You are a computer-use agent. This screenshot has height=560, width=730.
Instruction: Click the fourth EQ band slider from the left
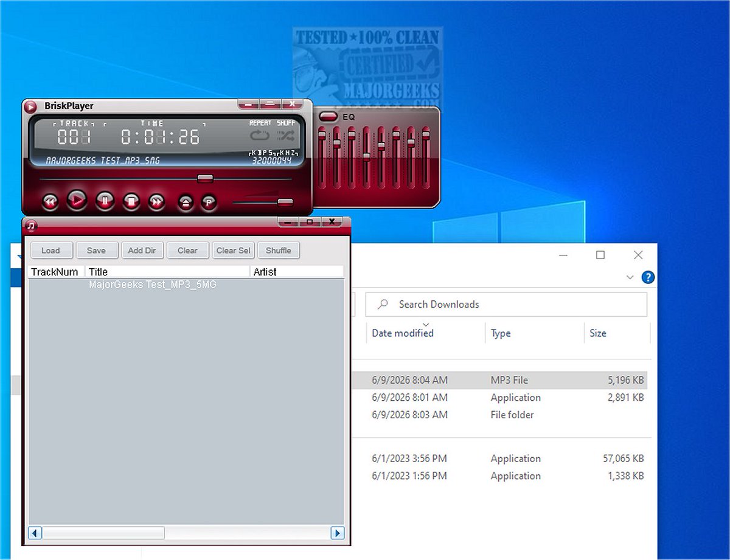coord(366,158)
